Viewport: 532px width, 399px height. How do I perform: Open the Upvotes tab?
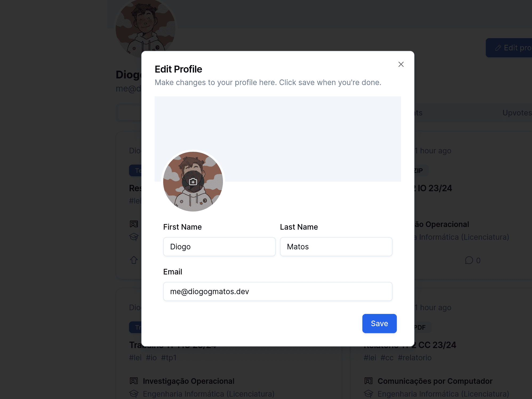pyautogui.click(x=517, y=113)
